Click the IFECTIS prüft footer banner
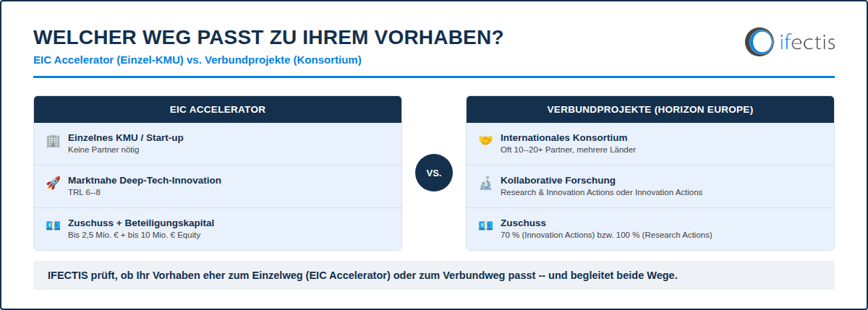The width and height of the screenshot is (868, 310). pos(434,275)
